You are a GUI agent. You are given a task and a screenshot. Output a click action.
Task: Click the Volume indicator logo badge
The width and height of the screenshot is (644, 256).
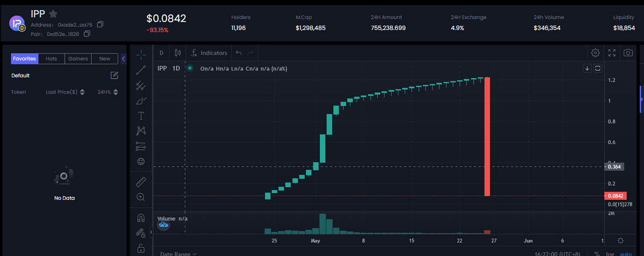coord(164,225)
